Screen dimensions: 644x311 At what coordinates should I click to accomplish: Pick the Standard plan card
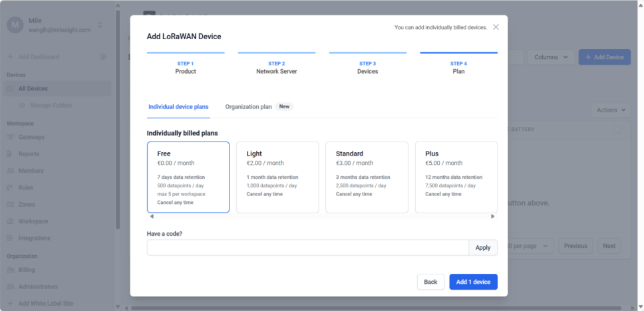(x=367, y=177)
